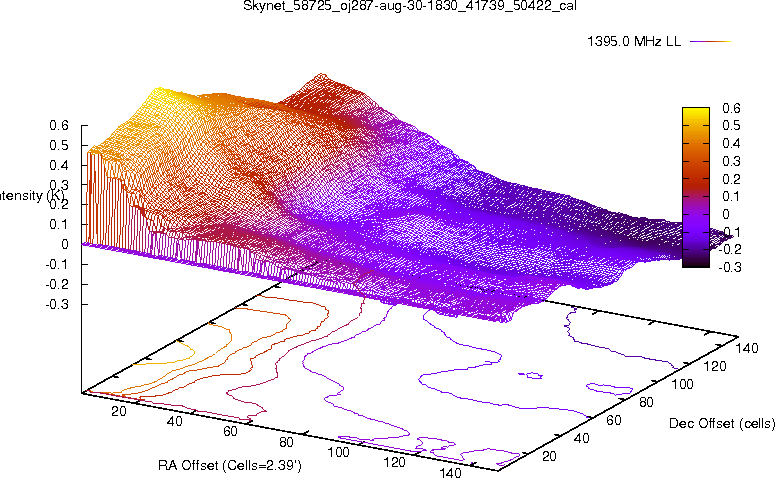This screenshot has height=478, width=775.
Task: Click the 40 tick on the Dec Offset axis
Action: point(581,438)
